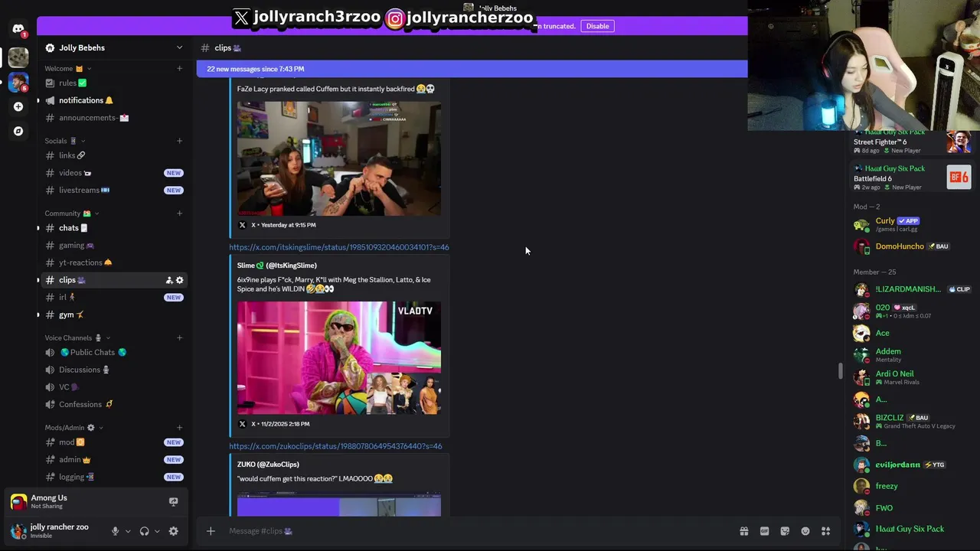Open Battlefield 6 game activity icon
Viewport: 980px width, 551px height.
959,178
